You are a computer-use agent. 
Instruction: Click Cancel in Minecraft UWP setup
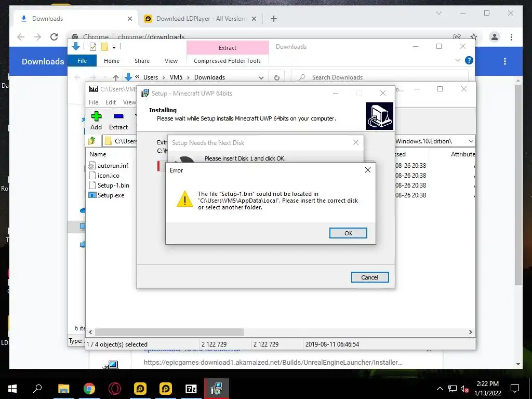pos(370,277)
